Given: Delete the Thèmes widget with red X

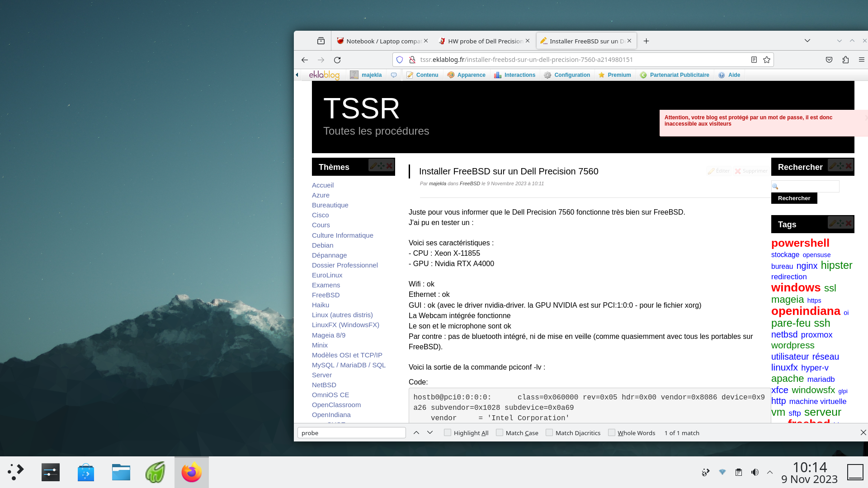Looking at the screenshot, I should (x=389, y=166).
